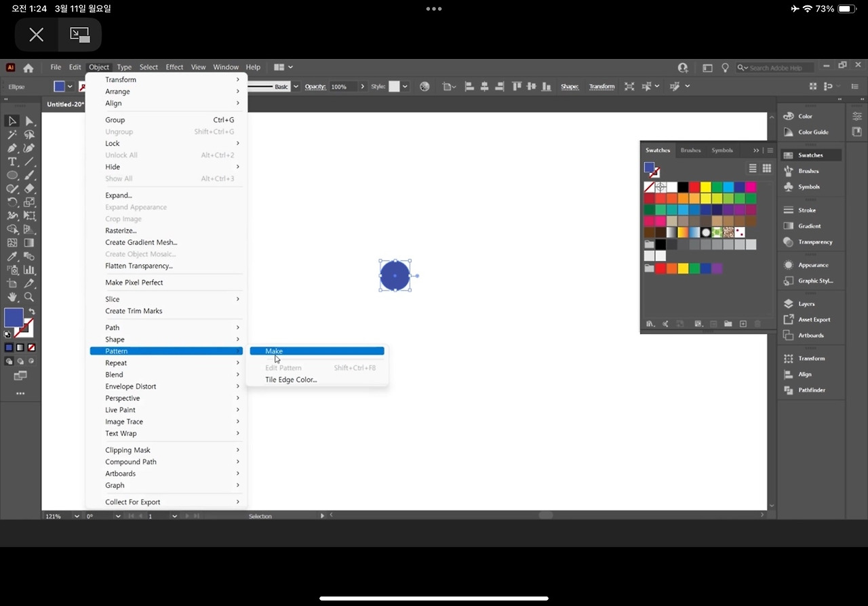Pick the Eyedropper tool
The height and width of the screenshot is (606, 868).
pos(12,257)
